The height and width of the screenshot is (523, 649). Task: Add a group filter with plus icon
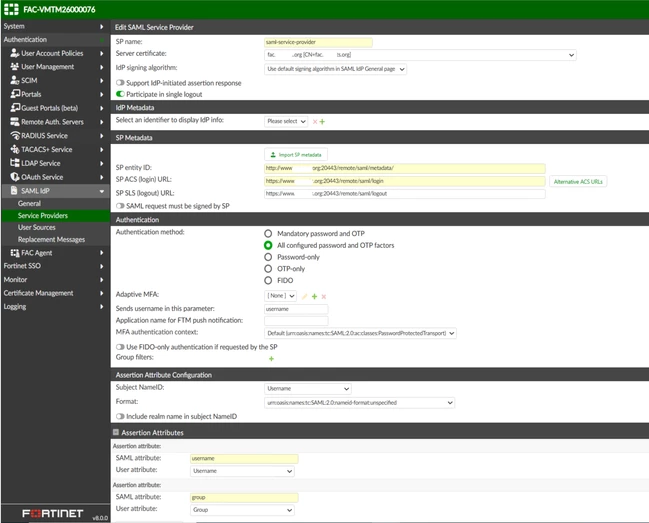(x=272, y=359)
